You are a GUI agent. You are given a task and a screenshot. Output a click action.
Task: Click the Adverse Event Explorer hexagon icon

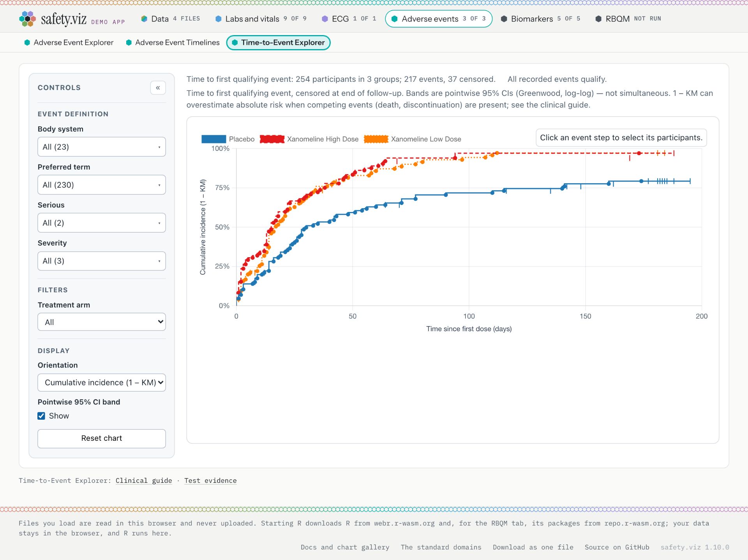pyautogui.click(x=27, y=42)
